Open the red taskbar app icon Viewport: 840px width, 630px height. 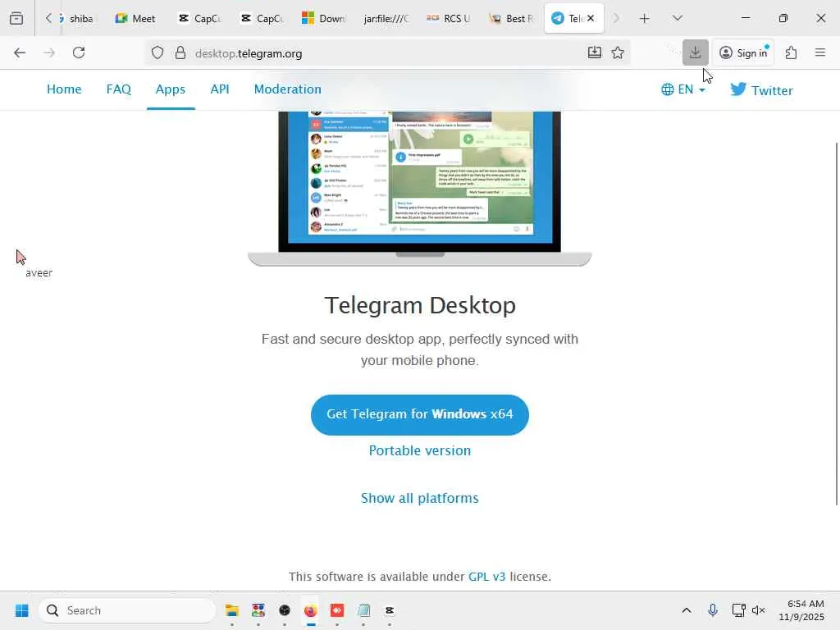[337, 610]
